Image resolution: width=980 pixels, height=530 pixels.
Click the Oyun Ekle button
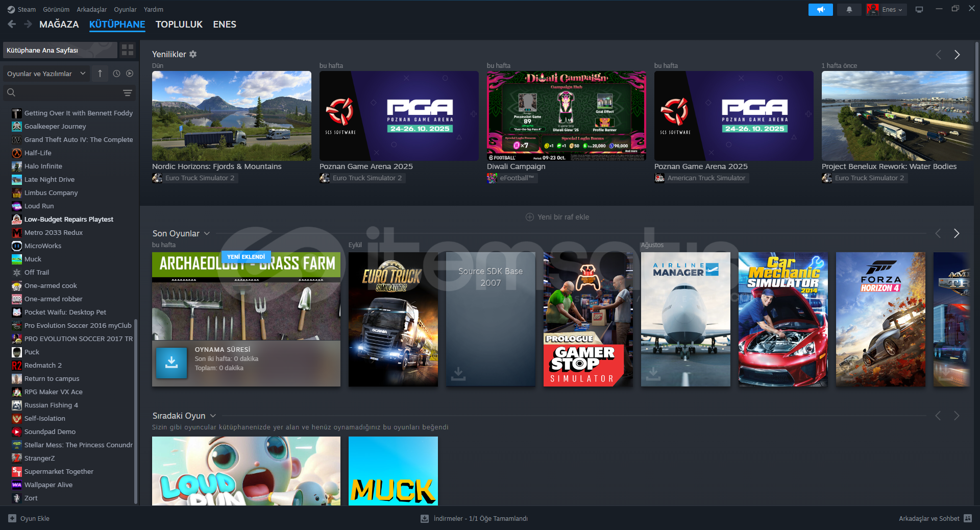pos(29,518)
